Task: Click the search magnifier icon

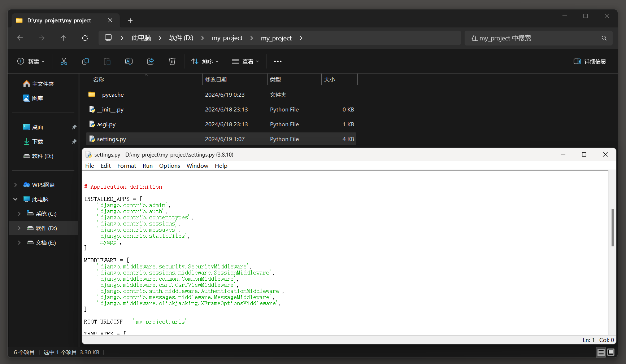Action: (604, 38)
